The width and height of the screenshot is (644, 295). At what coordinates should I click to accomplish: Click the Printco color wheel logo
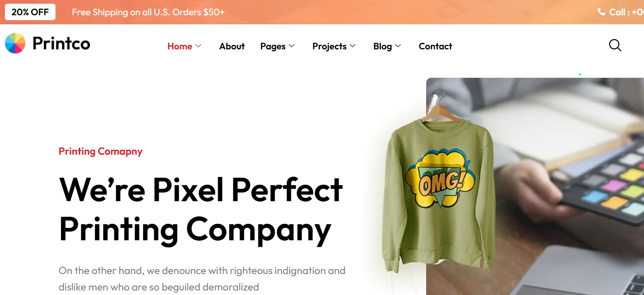point(15,44)
